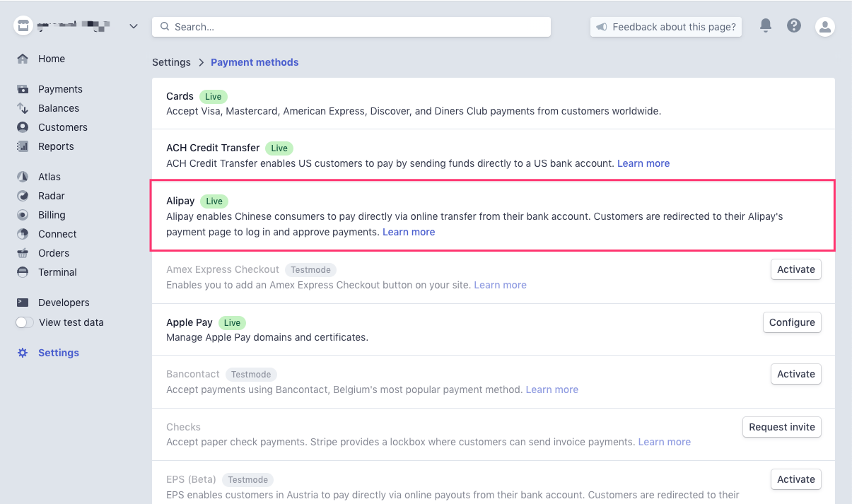Click the store account avatar icon
This screenshot has height=504, width=852.
pyautogui.click(x=23, y=26)
